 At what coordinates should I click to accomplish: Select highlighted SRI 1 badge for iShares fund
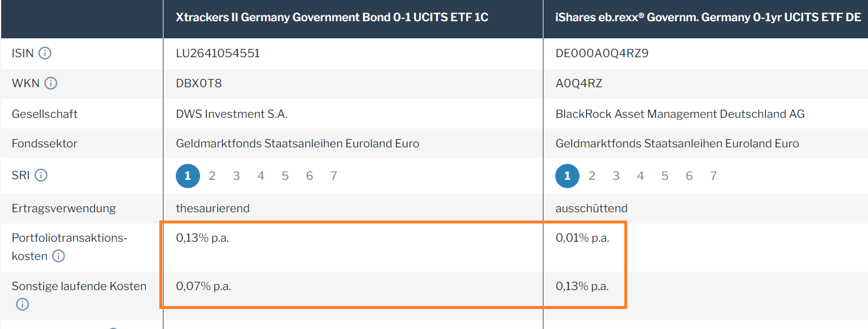(567, 176)
